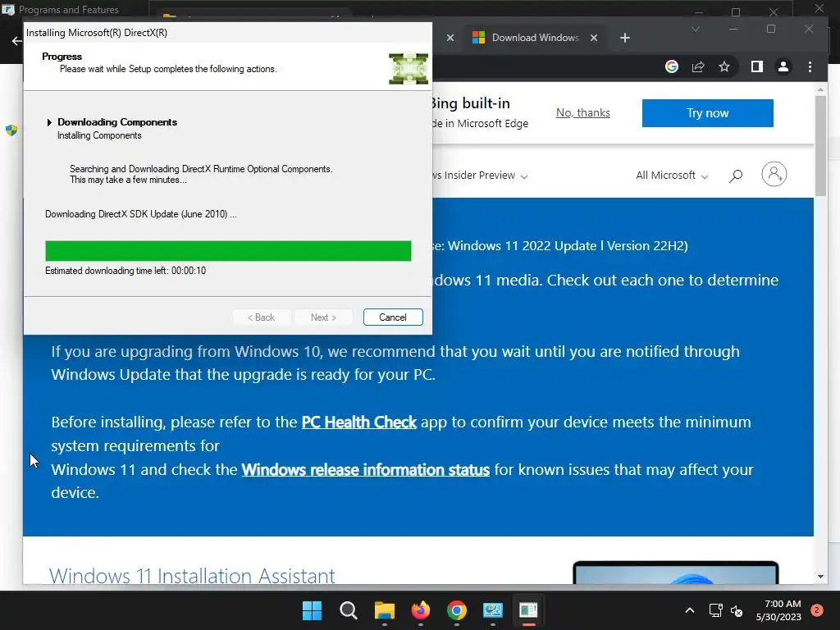Screen dimensions: 840x630
Task: Open Windows release information status link
Action: 365,470
